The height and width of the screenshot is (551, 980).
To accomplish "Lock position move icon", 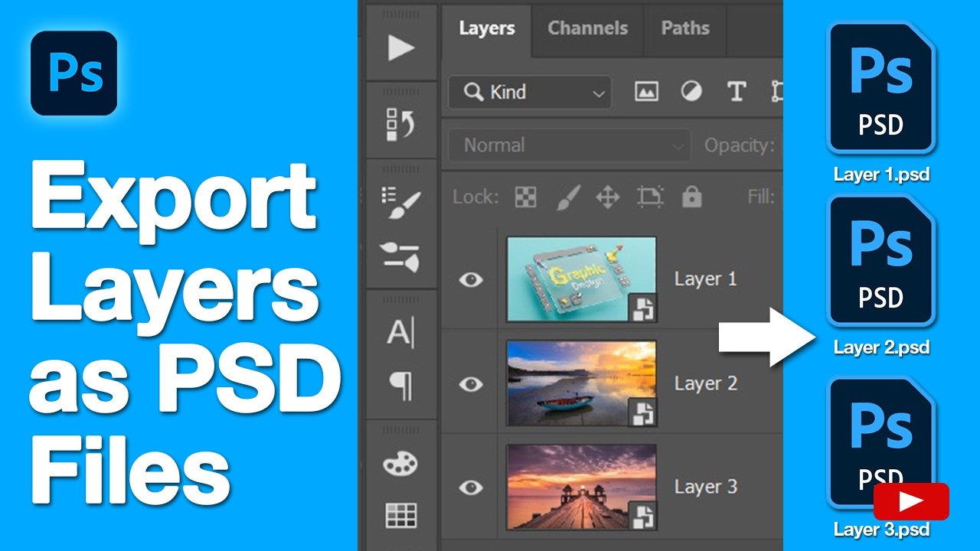I will click(607, 197).
